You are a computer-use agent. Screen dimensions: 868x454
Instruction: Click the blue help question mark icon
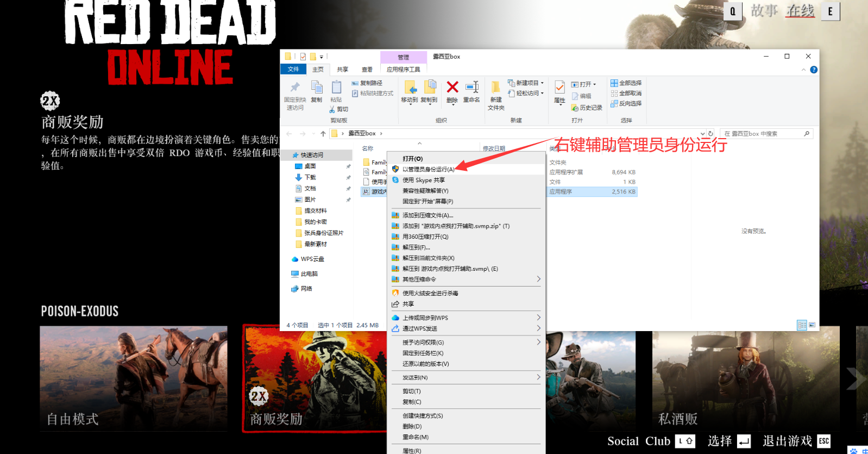pos(813,70)
